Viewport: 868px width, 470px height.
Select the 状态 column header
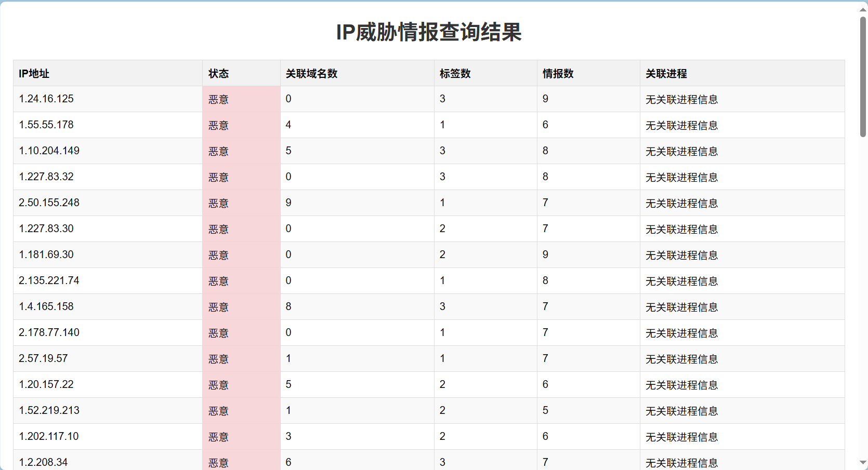(x=218, y=74)
